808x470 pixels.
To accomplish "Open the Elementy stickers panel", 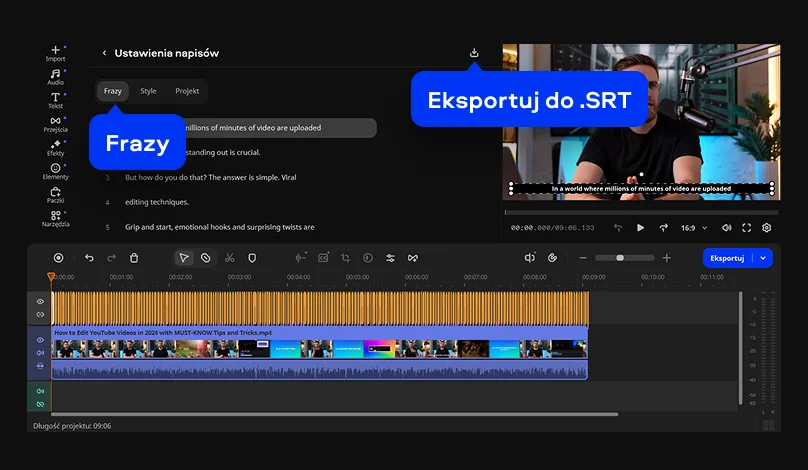I will tap(55, 171).
